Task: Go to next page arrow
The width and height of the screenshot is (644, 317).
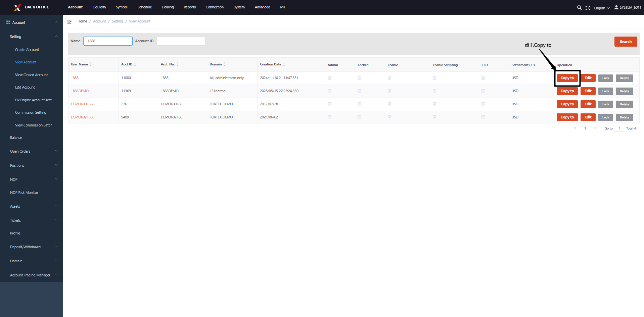Action: (595, 128)
